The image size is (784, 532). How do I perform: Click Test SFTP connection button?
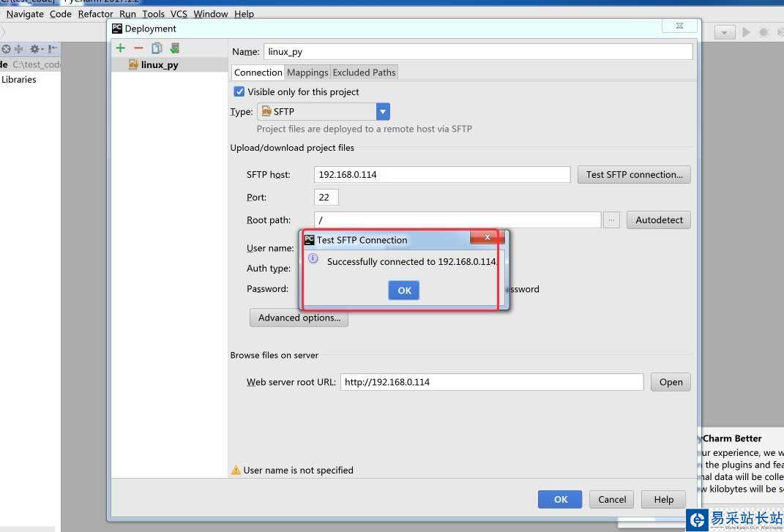tap(634, 174)
